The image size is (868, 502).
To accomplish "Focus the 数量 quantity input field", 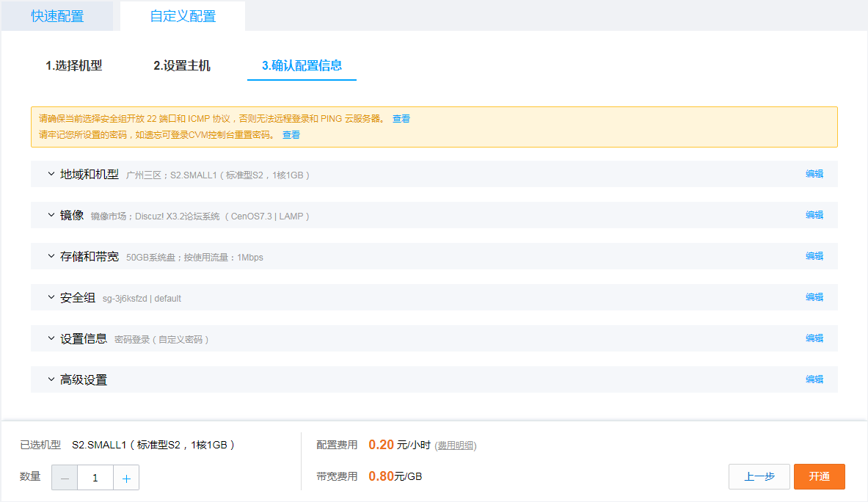I will click(x=95, y=478).
